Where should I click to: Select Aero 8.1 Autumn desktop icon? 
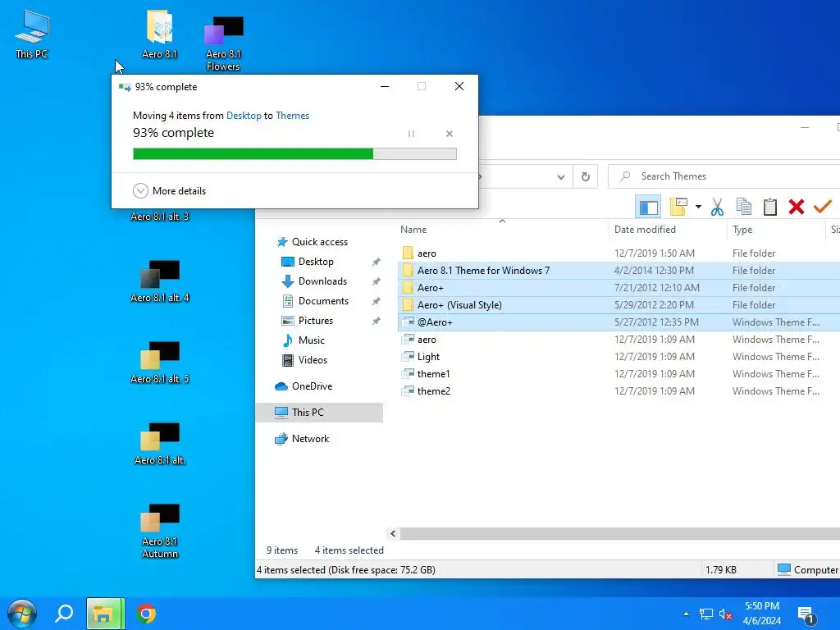(x=160, y=531)
